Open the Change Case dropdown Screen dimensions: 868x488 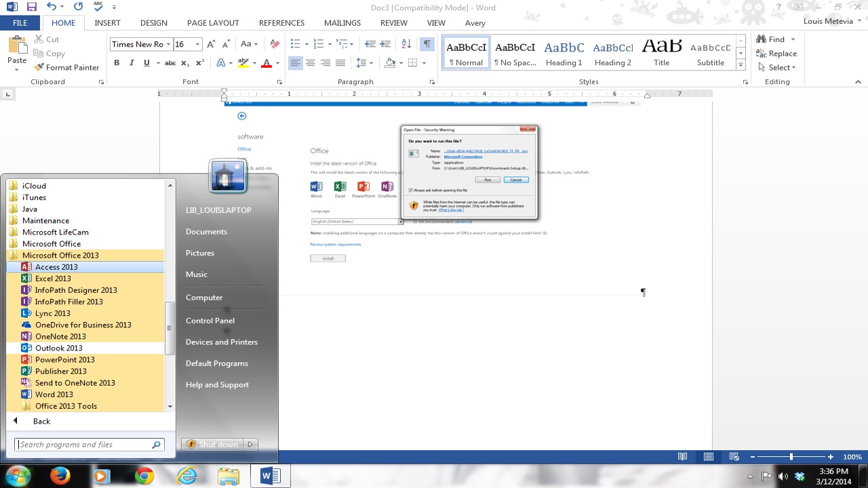[249, 44]
